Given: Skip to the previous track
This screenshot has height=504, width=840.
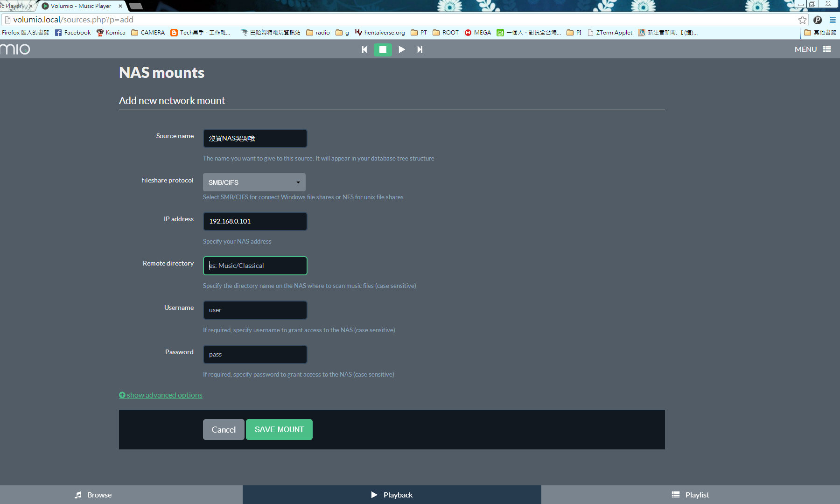Looking at the screenshot, I should click(x=364, y=49).
